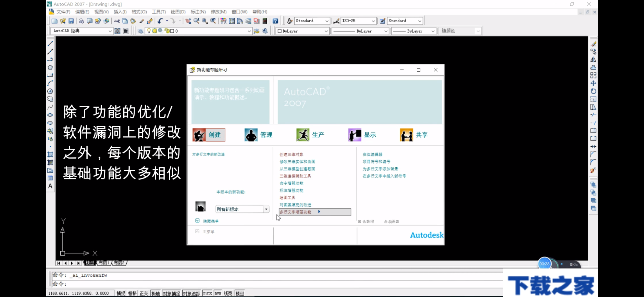This screenshot has height=297, width=644.
Task: Click the coordinates readout in the status bar
Action: [80, 293]
